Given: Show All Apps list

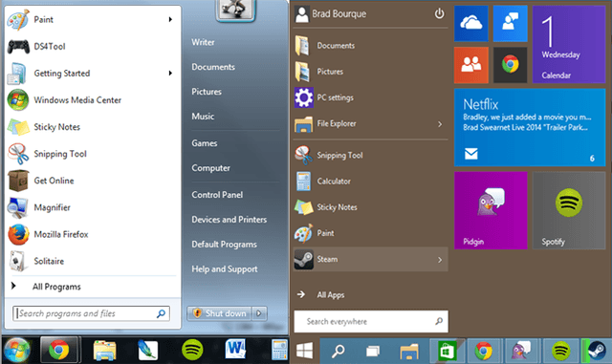Looking at the screenshot, I should tap(331, 295).
